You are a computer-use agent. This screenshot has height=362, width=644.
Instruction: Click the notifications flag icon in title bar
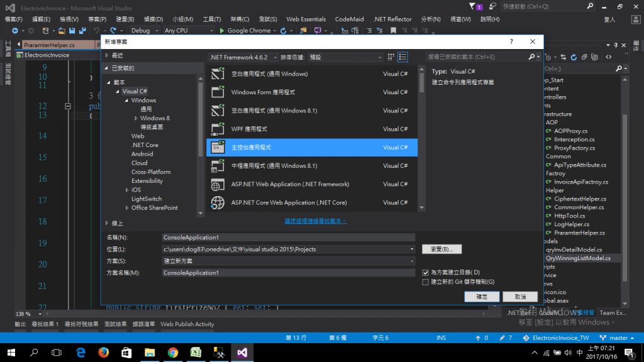472,6
